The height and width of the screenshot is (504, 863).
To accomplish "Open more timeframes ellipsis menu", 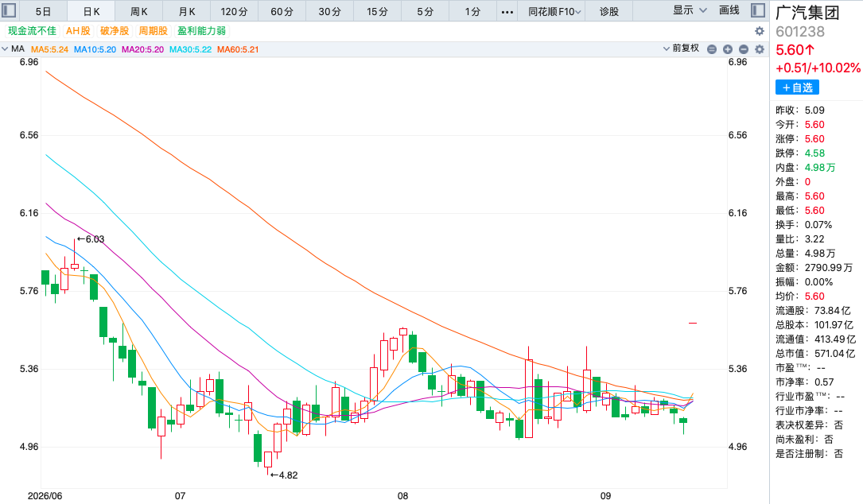I will tap(507, 12).
